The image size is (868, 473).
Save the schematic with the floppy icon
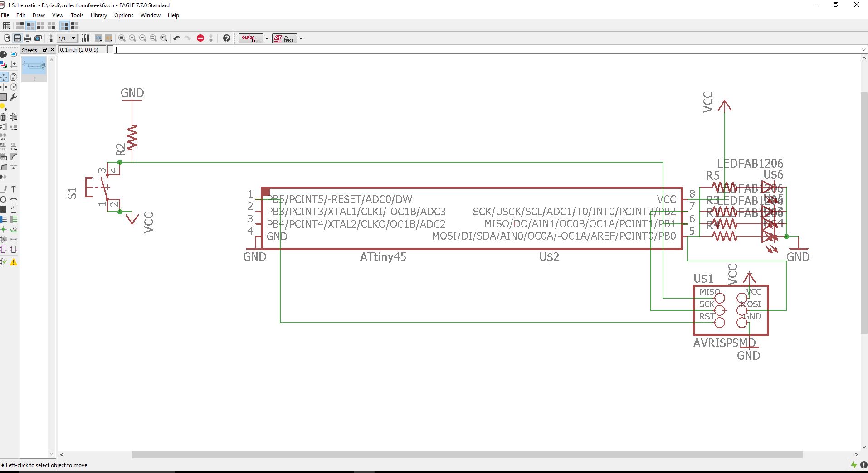(x=17, y=39)
